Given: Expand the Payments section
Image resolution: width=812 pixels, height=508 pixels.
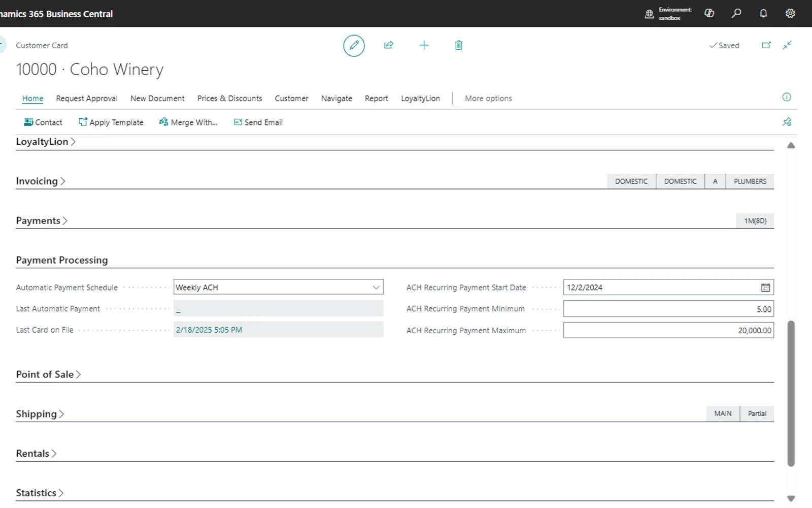Looking at the screenshot, I should pyautogui.click(x=42, y=220).
